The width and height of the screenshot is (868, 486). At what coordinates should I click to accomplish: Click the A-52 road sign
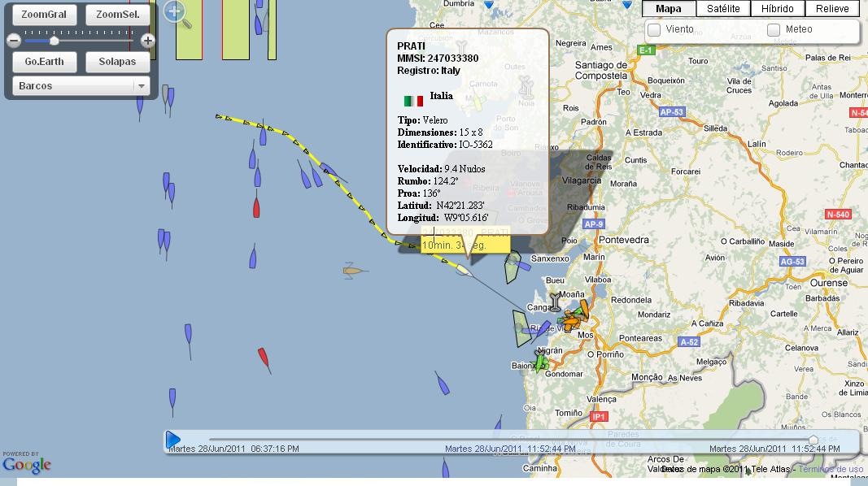point(689,341)
